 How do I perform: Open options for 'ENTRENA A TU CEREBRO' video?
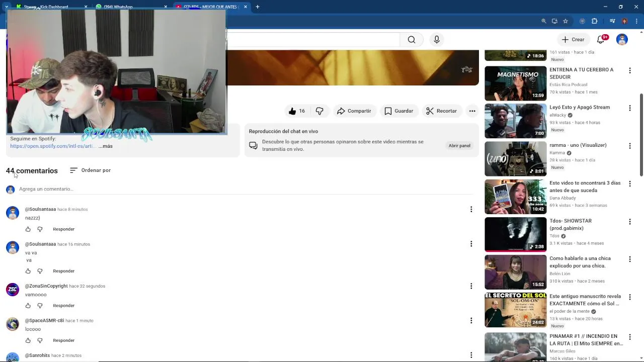[x=629, y=70]
